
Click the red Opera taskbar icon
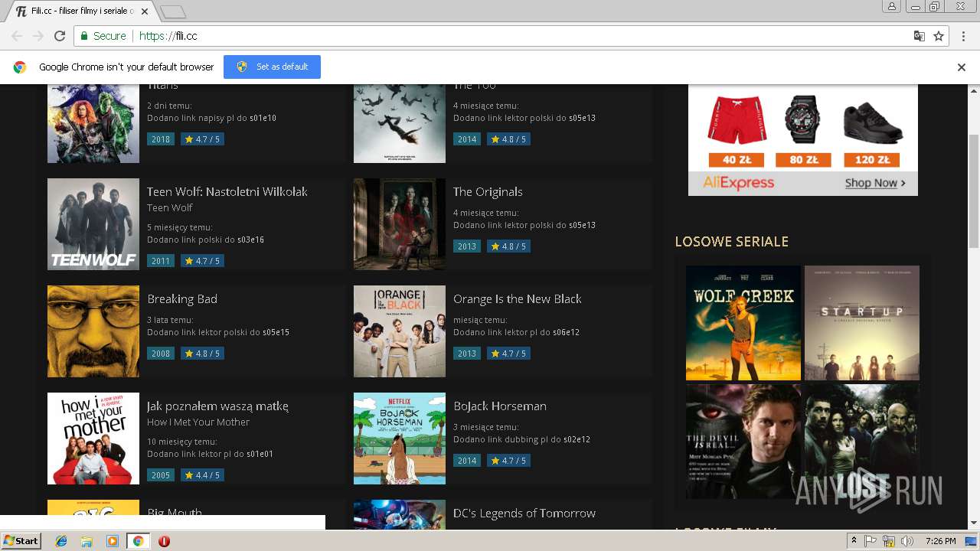(164, 541)
